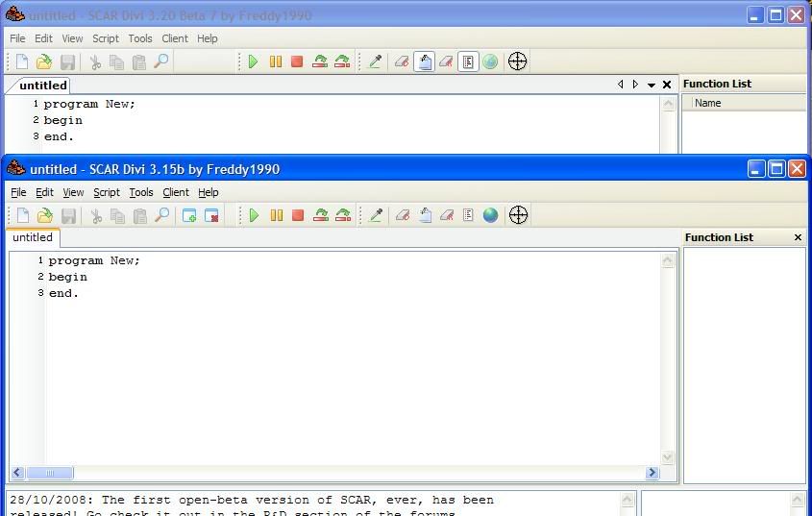Click the crosshair icon in SCAR 3.20 Beta window
Screen dimensions: 812x516
(517, 61)
